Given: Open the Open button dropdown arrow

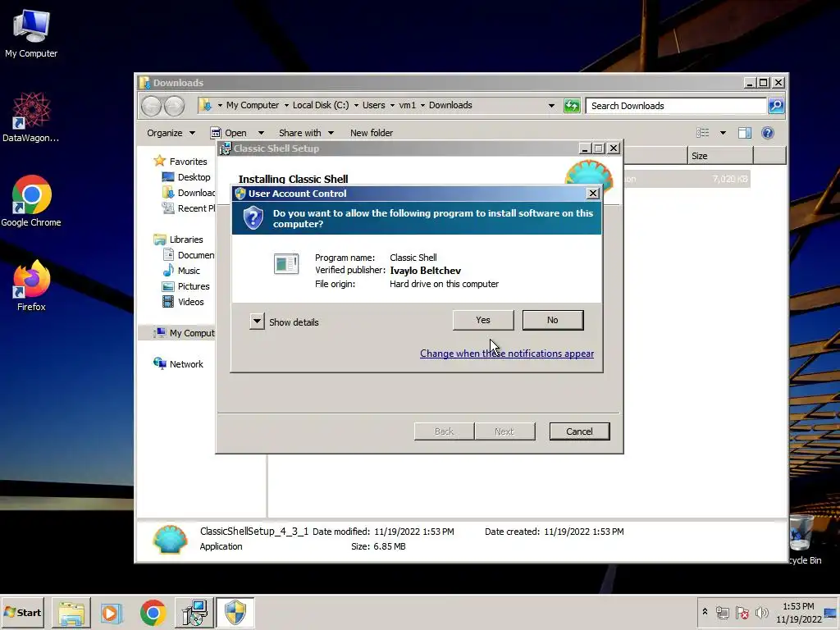Looking at the screenshot, I should 261,133.
